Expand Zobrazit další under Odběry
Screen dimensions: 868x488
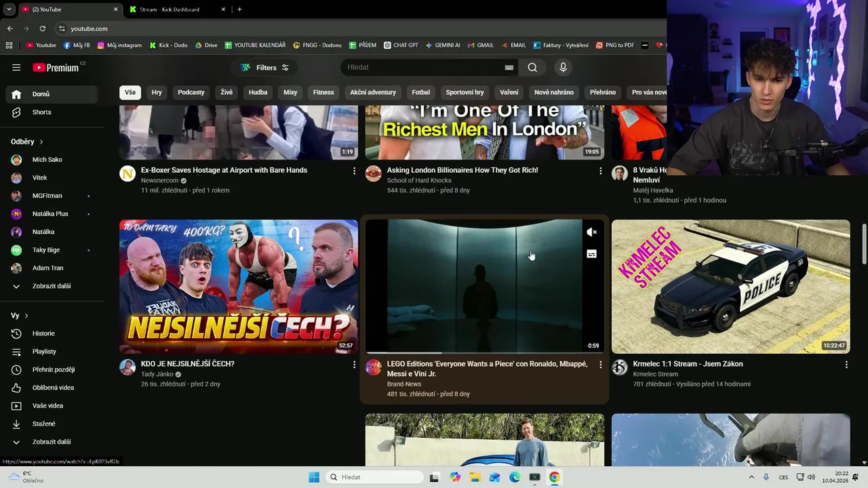pos(52,286)
